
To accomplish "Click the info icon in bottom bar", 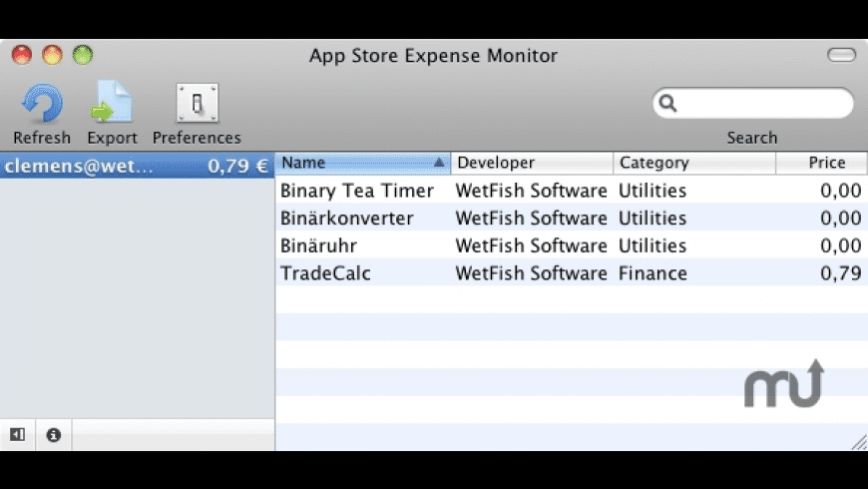I will [x=54, y=435].
